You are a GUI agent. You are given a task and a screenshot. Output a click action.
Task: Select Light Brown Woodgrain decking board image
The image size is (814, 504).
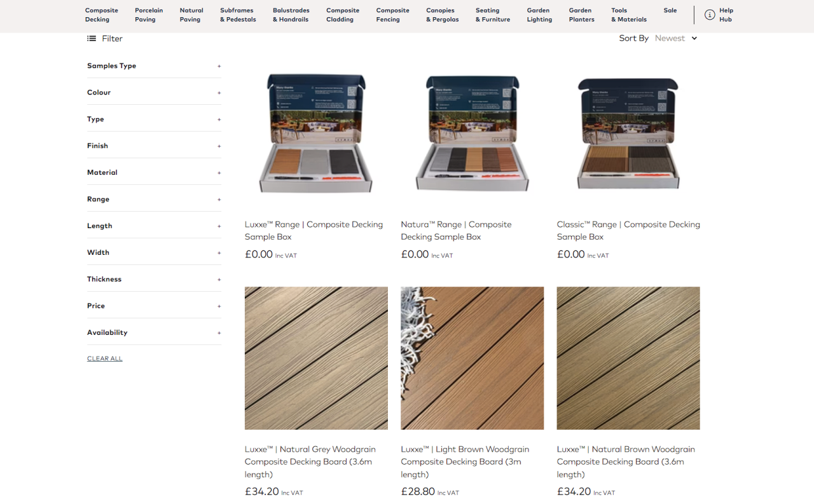click(472, 358)
